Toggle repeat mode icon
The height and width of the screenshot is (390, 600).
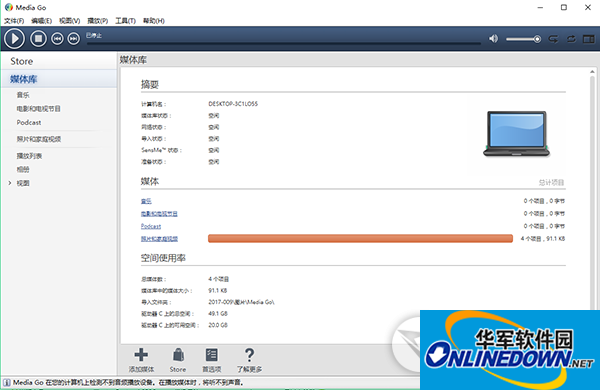pos(571,39)
